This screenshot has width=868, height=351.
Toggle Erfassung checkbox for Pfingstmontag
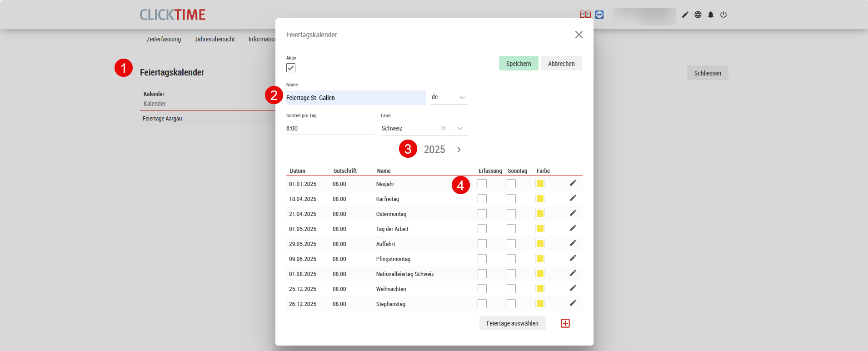482,259
